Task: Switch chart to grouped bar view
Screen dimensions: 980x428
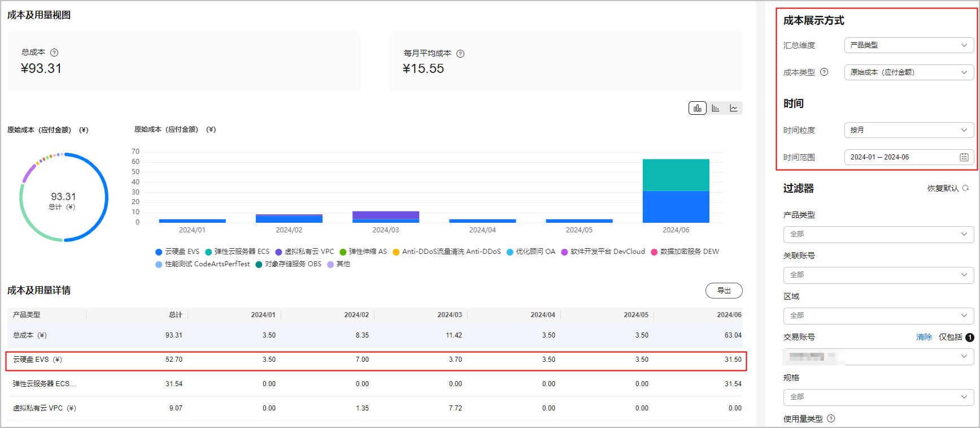Action: point(698,108)
